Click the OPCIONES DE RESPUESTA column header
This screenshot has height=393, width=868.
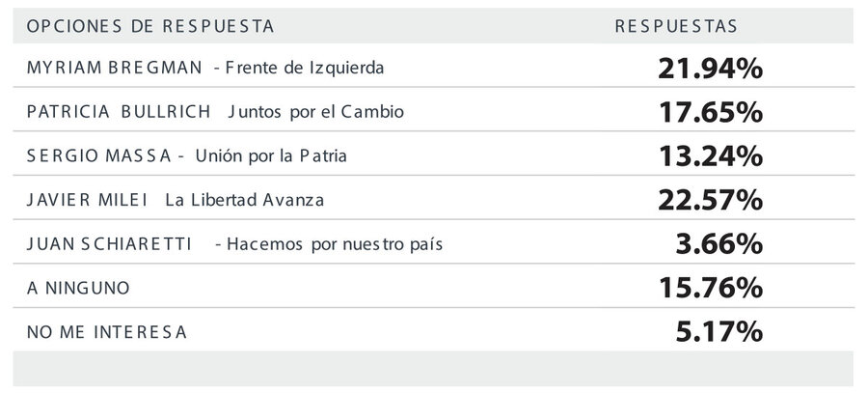pos(150,26)
